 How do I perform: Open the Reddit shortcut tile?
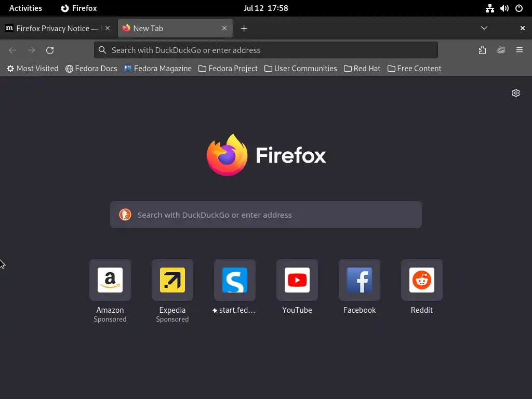pyautogui.click(x=422, y=280)
